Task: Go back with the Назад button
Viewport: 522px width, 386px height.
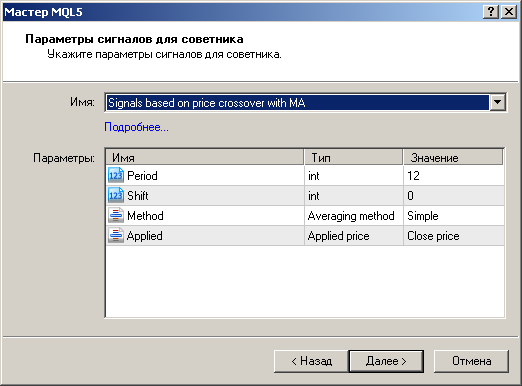Action: 311,361
